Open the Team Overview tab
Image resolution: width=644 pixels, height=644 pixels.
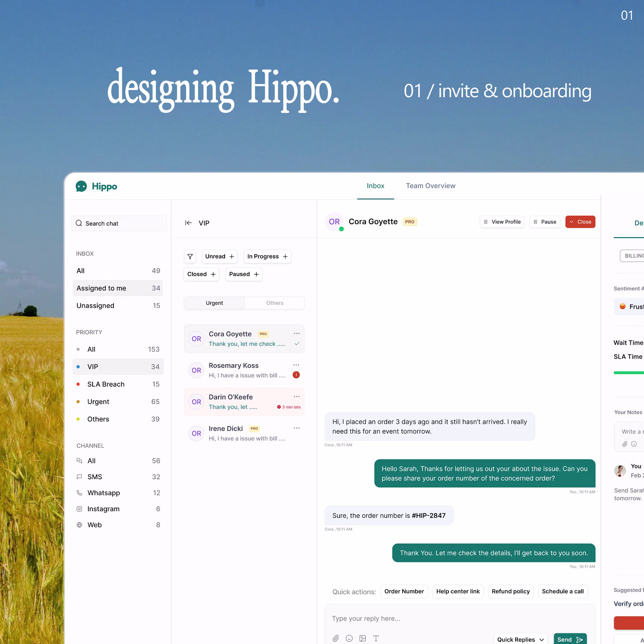click(430, 186)
